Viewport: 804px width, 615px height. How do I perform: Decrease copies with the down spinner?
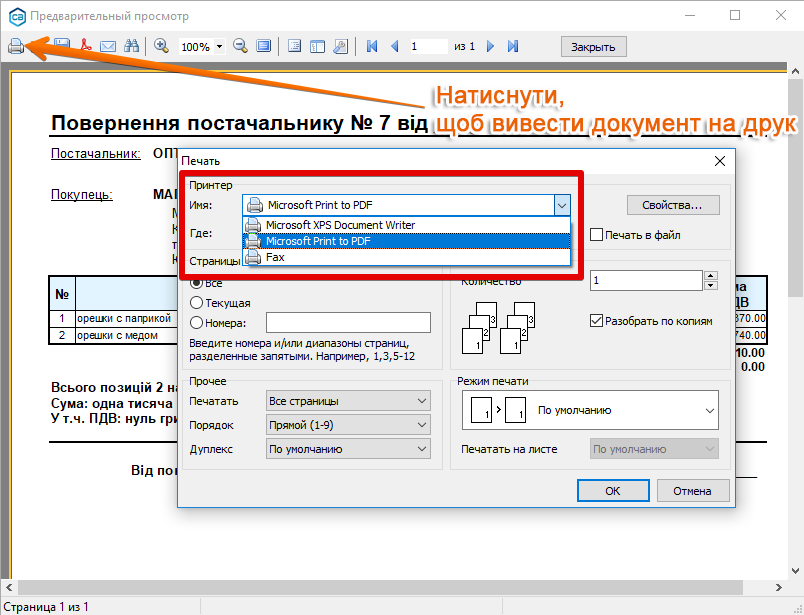(711, 286)
